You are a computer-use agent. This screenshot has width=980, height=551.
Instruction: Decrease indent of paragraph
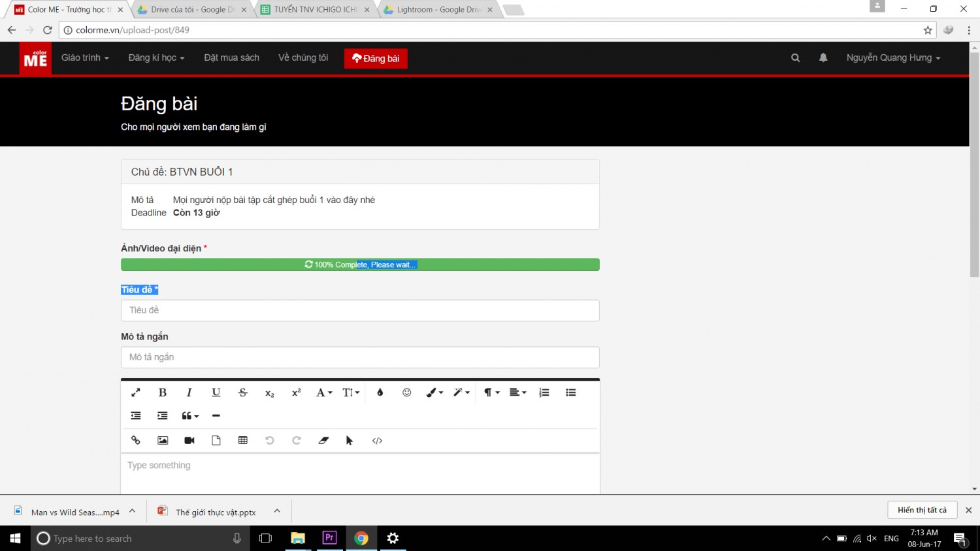(x=136, y=416)
